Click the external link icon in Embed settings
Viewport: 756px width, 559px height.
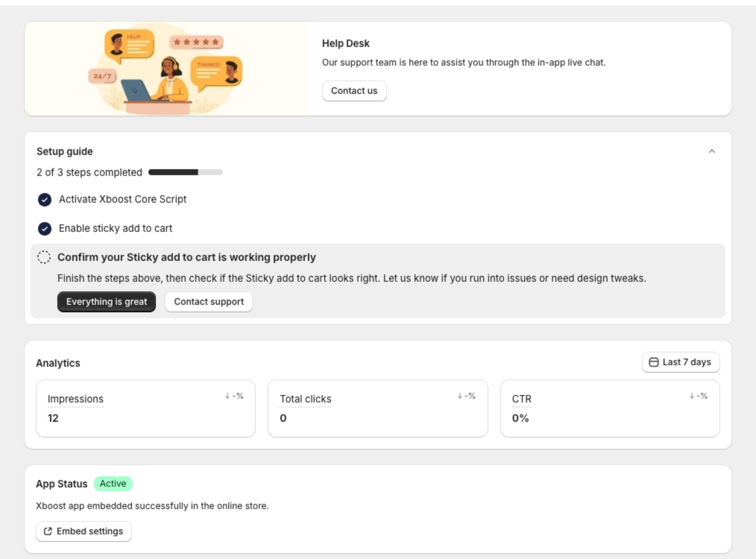pyautogui.click(x=48, y=531)
